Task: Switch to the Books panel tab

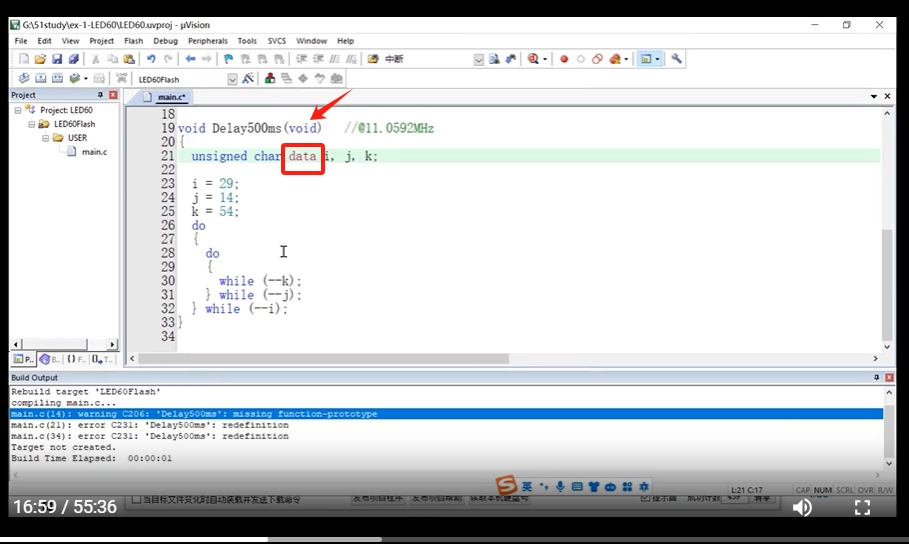Action: click(50, 360)
